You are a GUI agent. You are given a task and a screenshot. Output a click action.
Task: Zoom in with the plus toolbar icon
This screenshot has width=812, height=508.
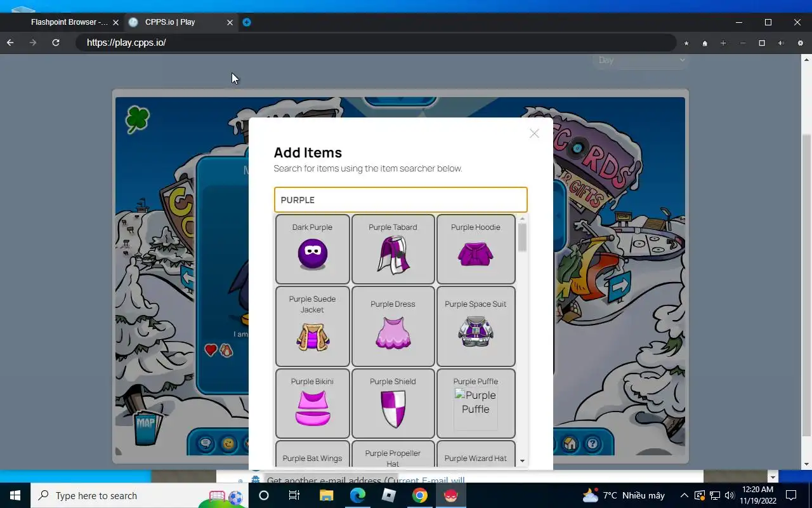coord(723,43)
